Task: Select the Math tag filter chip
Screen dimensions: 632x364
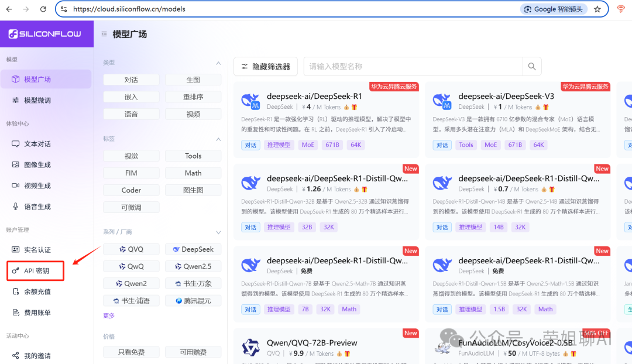Action: click(193, 173)
